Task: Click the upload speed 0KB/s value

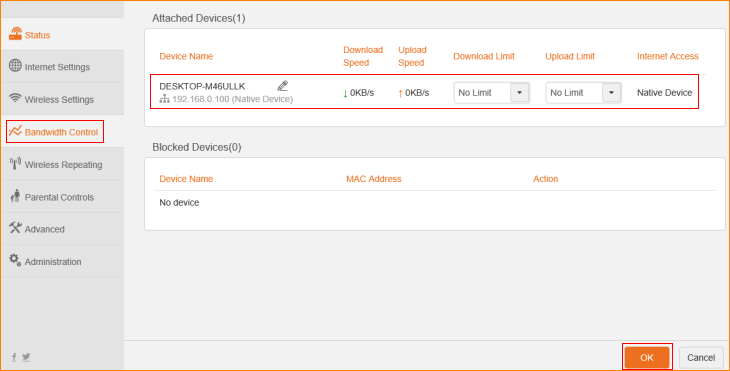Action: click(x=417, y=93)
